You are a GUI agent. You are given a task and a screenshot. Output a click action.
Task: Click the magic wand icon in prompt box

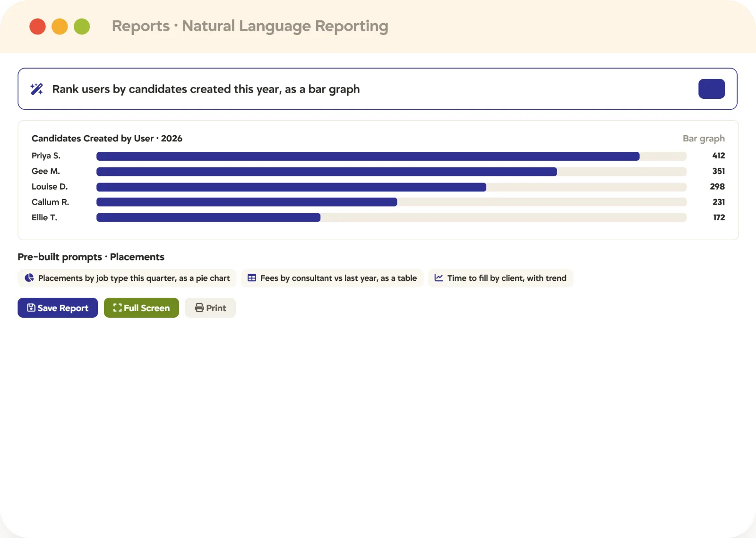37,89
